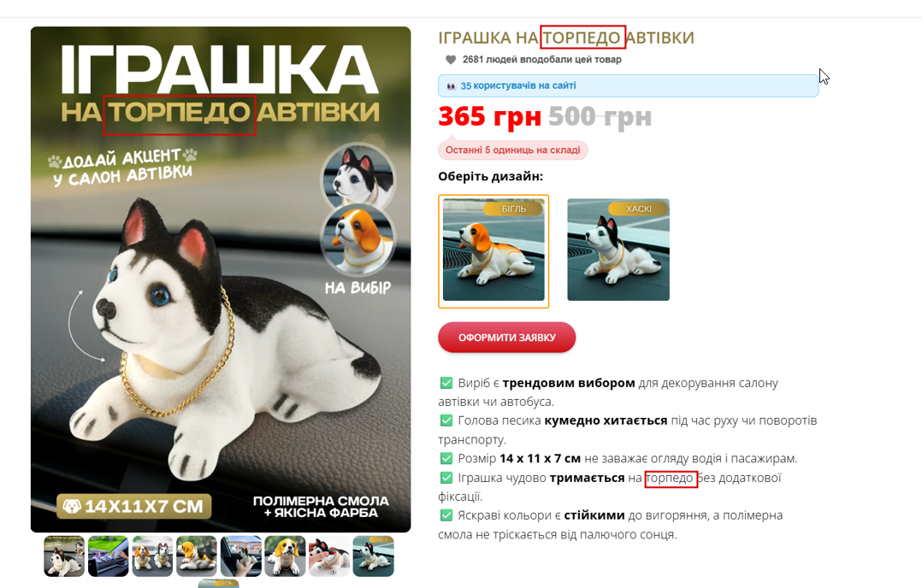This screenshot has width=922, height=588.
Task: Open the first thumbnail with the title poster
Action: tap(64, 556)
